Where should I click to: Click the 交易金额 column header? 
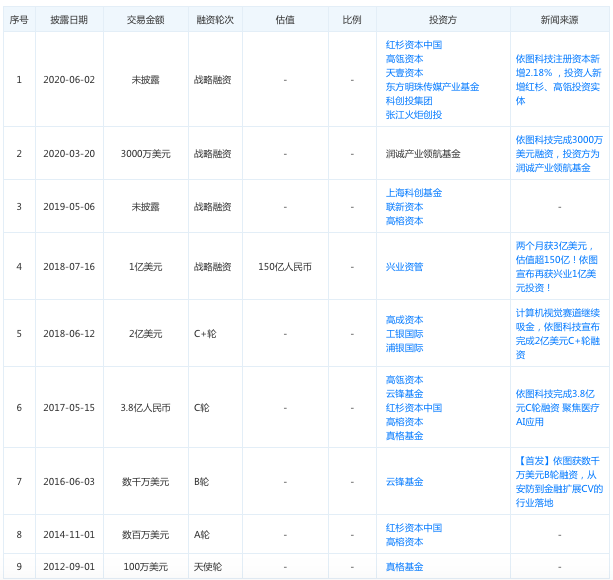(145, 20)
